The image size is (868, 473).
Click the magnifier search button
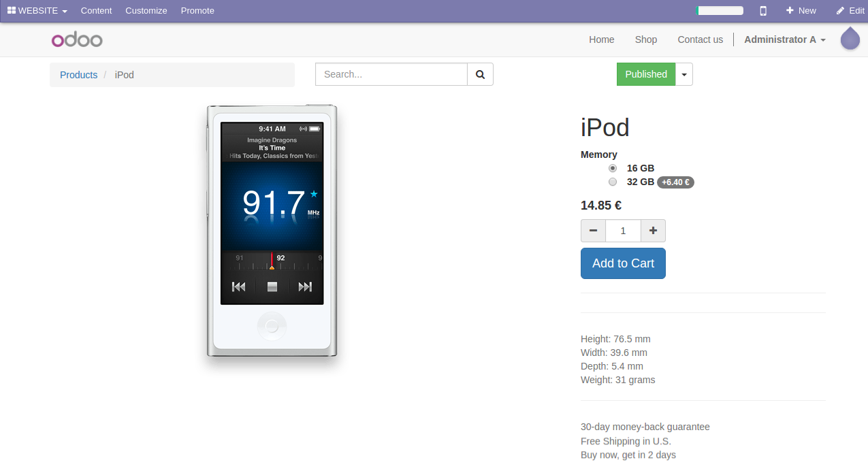coord(480,74)
